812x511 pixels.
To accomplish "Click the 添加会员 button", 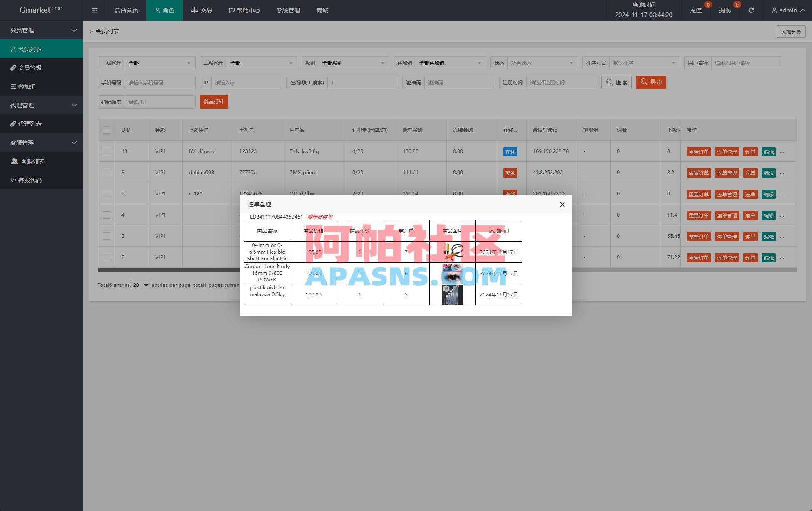I will click(790, 31).
